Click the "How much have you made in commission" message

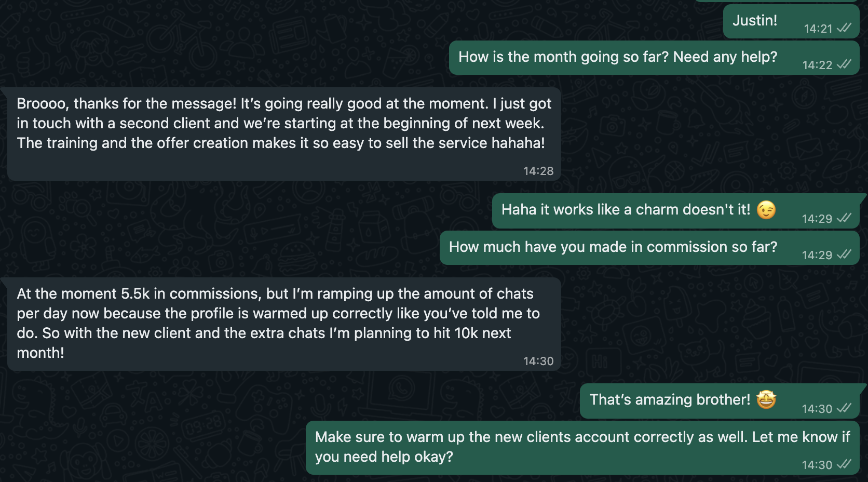pos(613,247)
